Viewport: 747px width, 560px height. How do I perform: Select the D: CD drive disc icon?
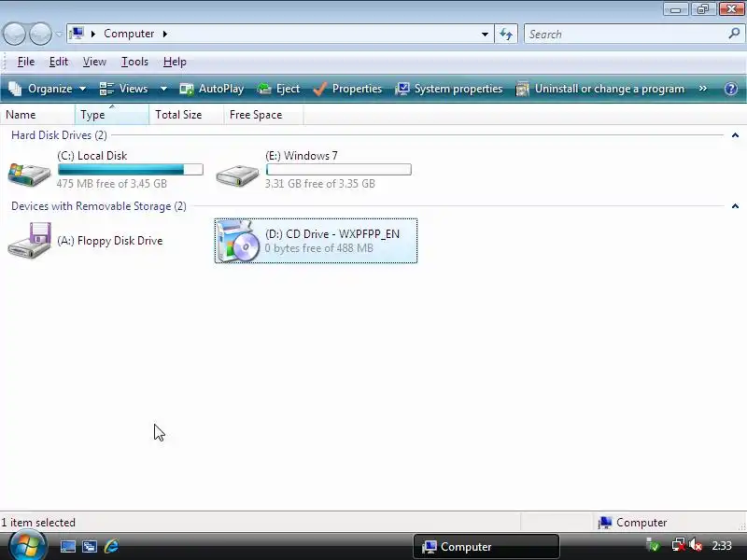(238, 241)
